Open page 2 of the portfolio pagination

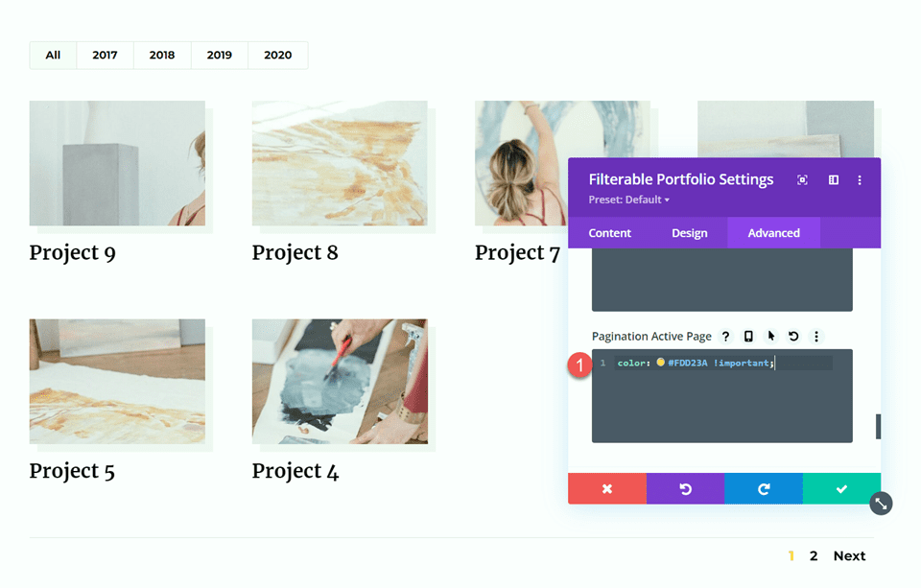pyautogui.click(x=814, y=555)
